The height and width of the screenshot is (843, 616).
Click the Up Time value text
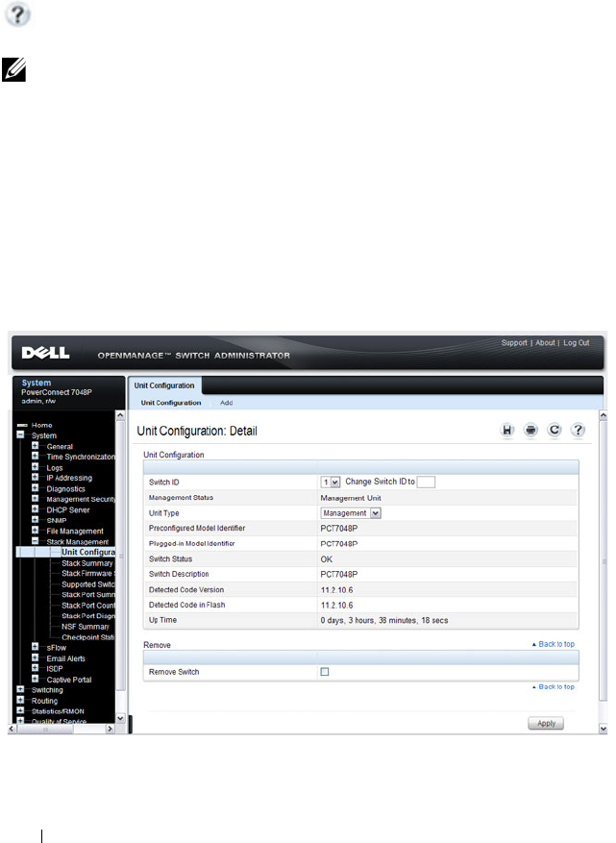click(x=384, y=620)
